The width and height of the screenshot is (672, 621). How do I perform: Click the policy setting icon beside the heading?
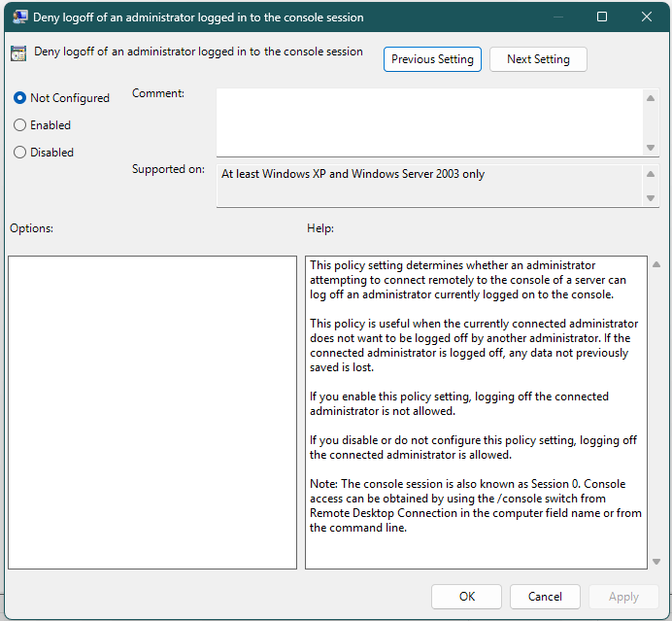pyautogui.click(x=18, y=53)
